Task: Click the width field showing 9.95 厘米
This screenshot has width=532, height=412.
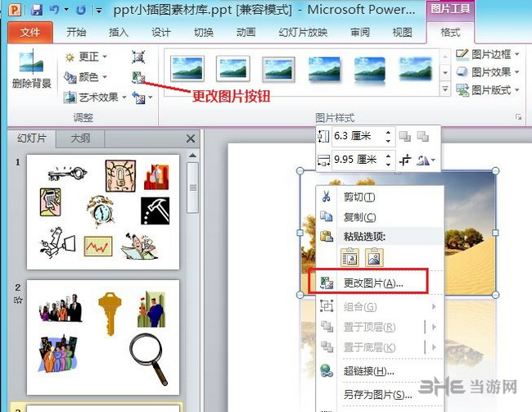Action: click(x=358, y=159)
